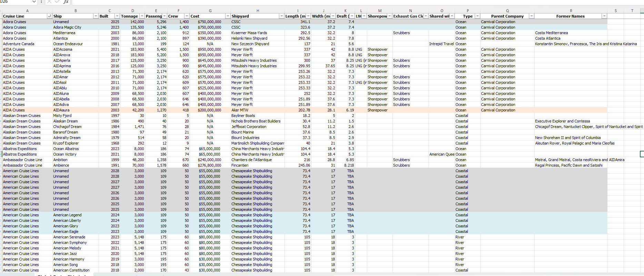The height and width of the screenshot is (276, 644).
Task: Select the Ambience ship cell
Action: (x=76, y=165)
